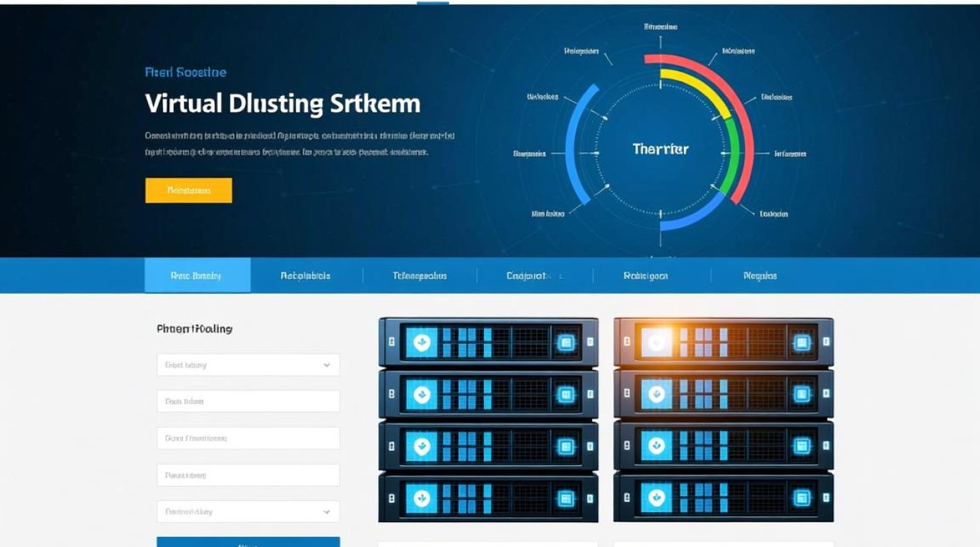This screenshot has height=547, width=980.
Task: Open the first dropdown in the form panel
Action: click(248, 365)
